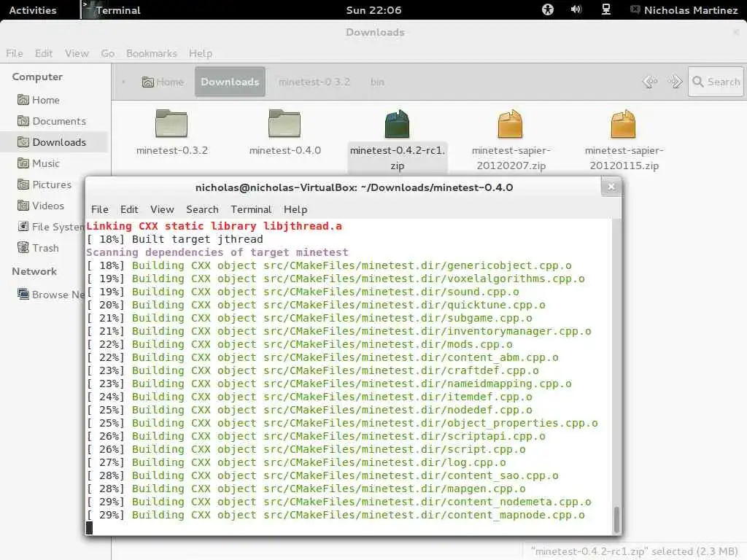This screenshot has width=747, height=560.
Task: Click the clock showing Sun 22:06
Action: click(x=373, y=10)
